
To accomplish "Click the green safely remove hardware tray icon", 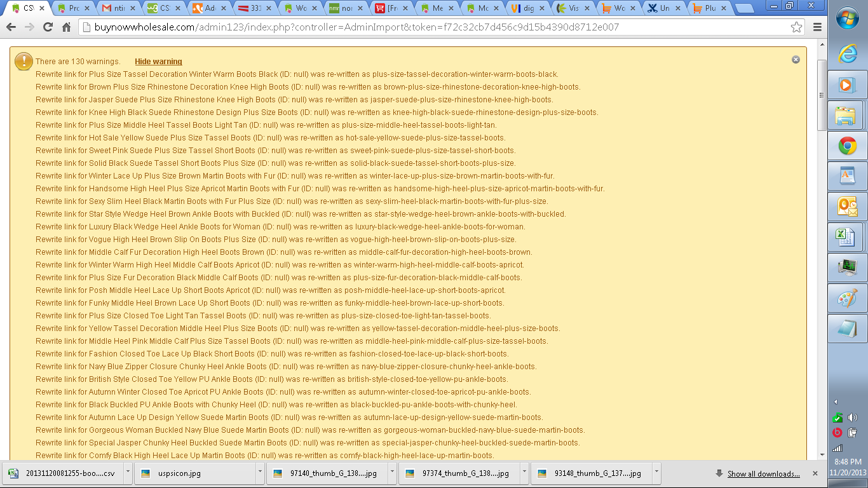I will 837,417.
